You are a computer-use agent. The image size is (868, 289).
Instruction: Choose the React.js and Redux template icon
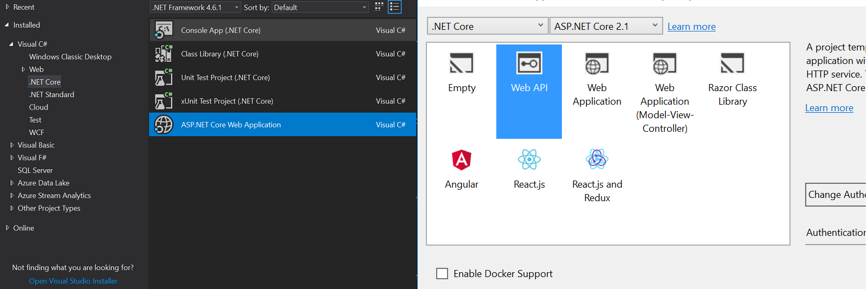597,159
